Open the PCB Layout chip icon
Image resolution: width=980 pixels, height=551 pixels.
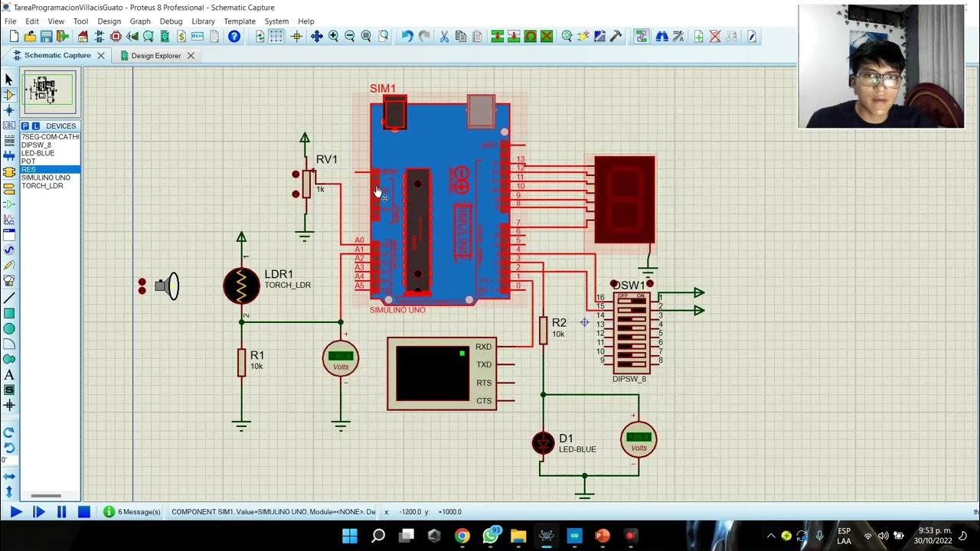116,36
